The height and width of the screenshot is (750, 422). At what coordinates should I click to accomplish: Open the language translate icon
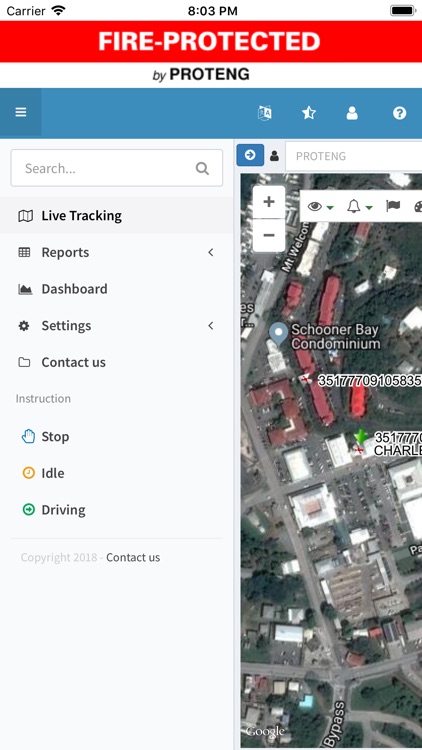(x=265, y=113)
